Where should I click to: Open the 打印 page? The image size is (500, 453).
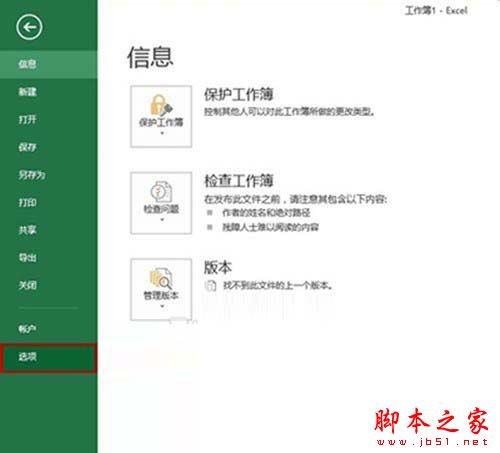(49, 203)
